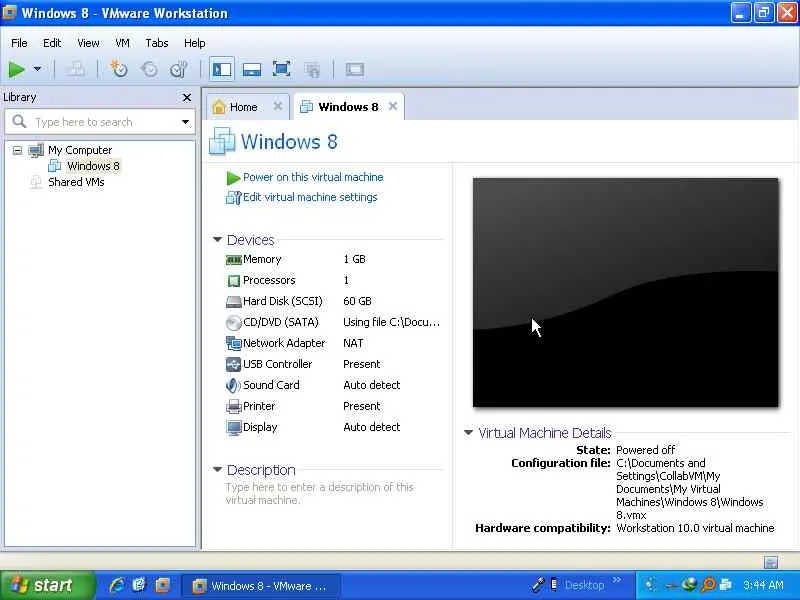The height and width of the screenshot is (600, 800).
Task: Click the virtual machine preview thumbnail
Action: 626,292
